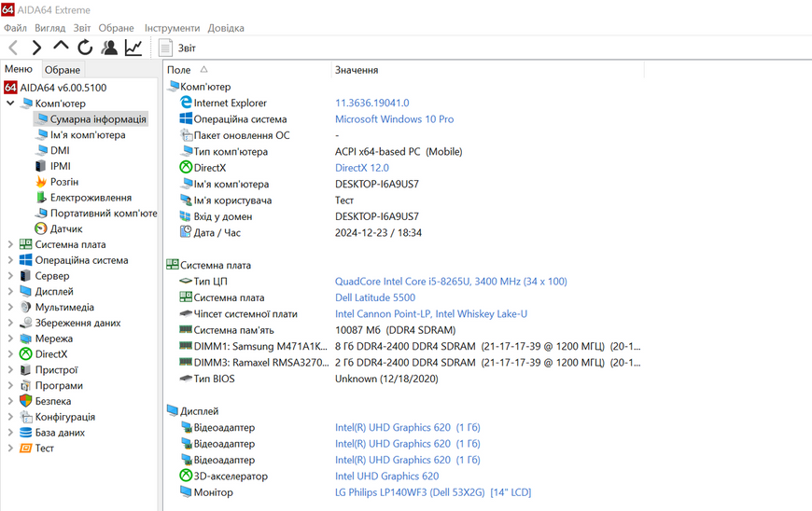812x511 pixels.
Task: Open the Dell Latitude 5500 link
Action: tap(375, 297)
